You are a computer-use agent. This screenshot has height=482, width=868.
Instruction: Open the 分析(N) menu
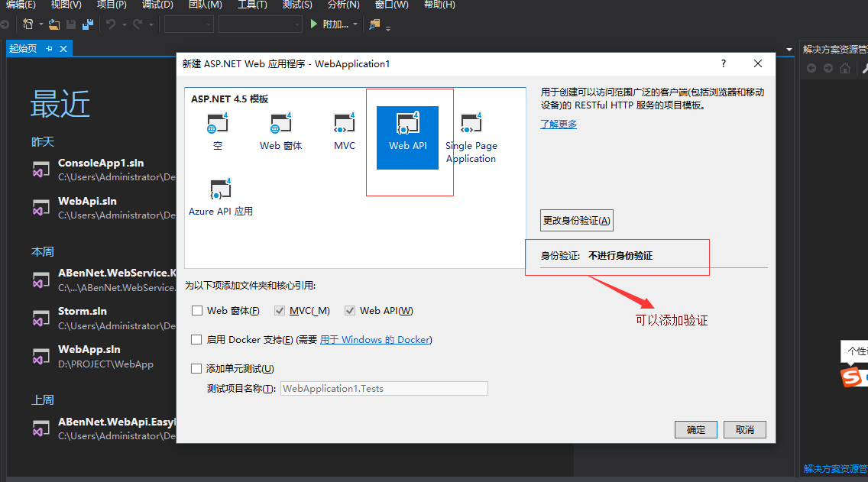coord(343,5)
